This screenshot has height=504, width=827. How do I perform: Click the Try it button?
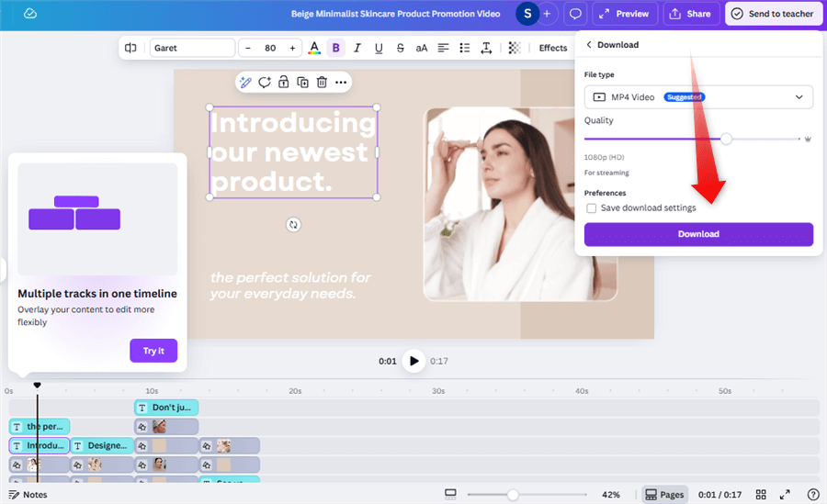click(153, 351)
